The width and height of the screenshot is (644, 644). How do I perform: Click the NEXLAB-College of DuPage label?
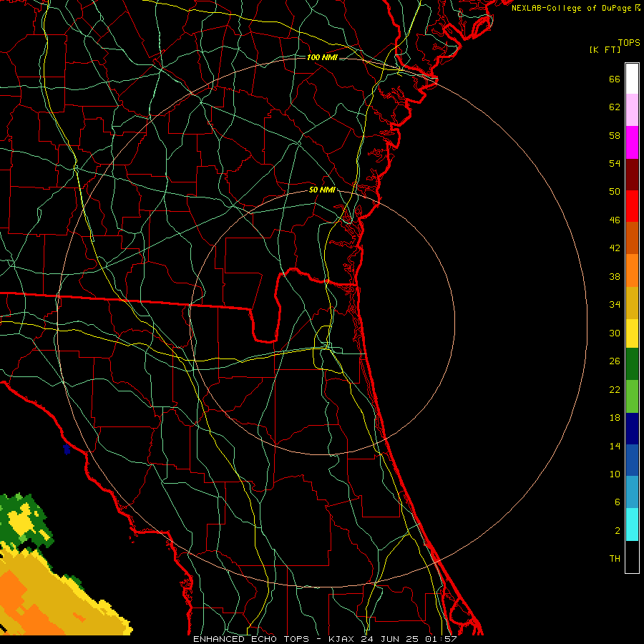coord(576,8)
